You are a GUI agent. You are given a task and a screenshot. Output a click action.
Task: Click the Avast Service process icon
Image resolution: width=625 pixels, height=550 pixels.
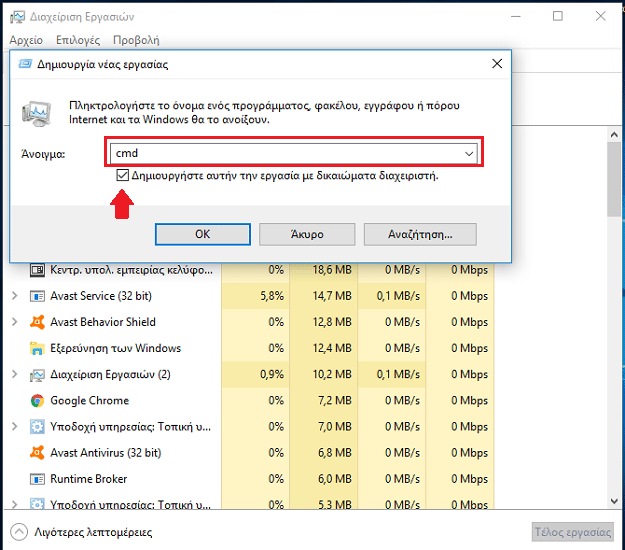(x=37, y=297)
